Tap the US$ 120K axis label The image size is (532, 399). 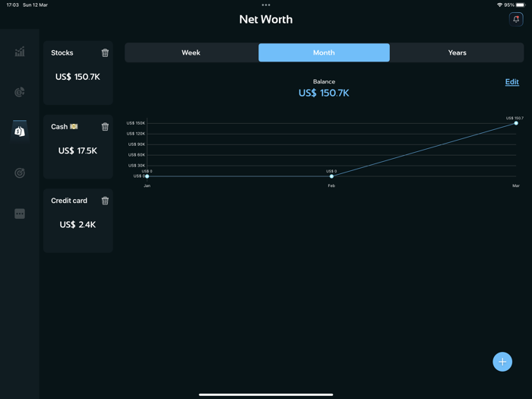(136, 134)
